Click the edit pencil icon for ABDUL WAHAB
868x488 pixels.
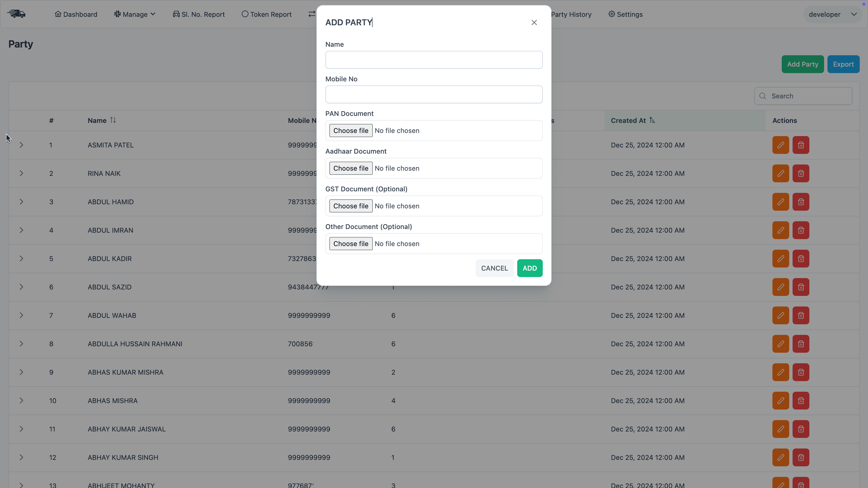point(780,316)
